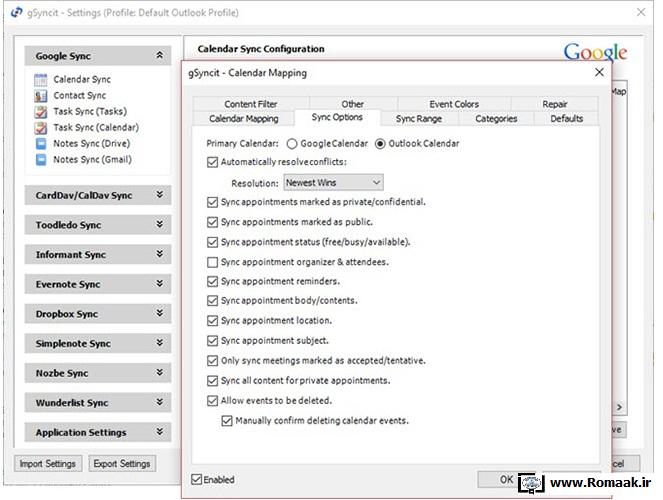Viewport: 663px width, 500px height.
Task: Click the Import Settings button
Action: point(48,464)
